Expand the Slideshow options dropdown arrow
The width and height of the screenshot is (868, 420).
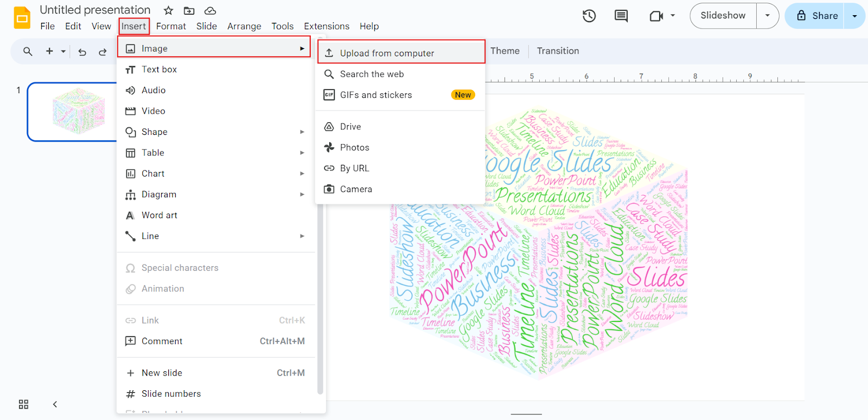tap(767, 16)
